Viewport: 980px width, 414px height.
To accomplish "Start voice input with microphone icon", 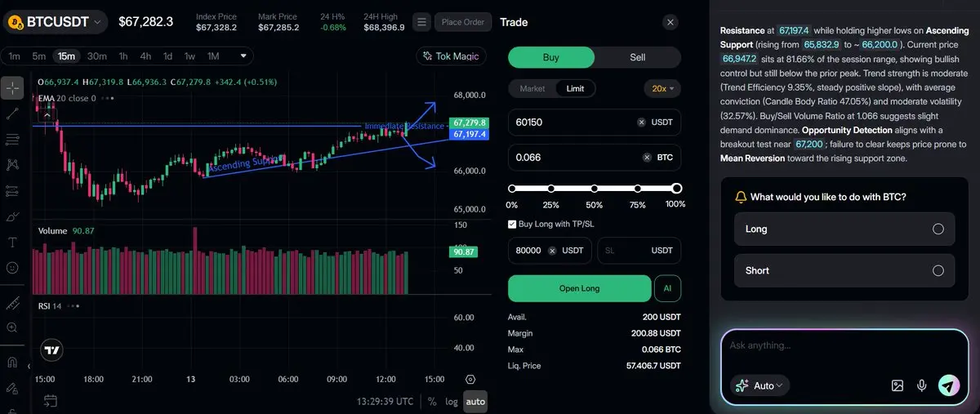I will tap(922, 385).
